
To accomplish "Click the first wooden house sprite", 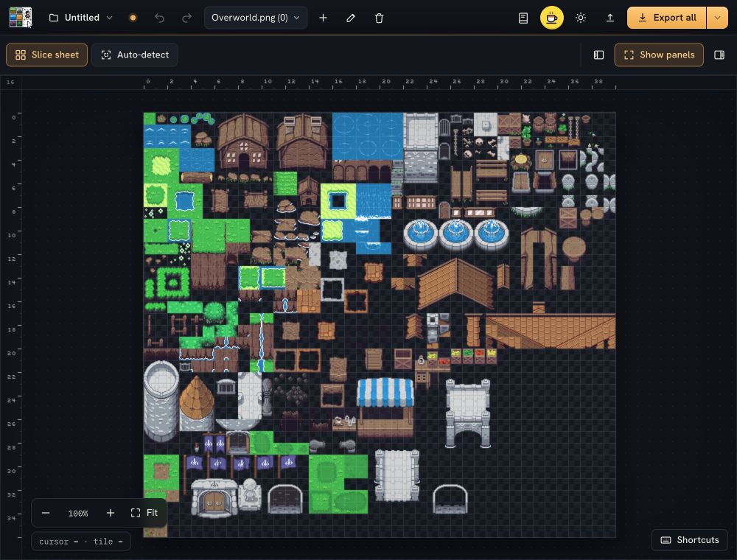I will 243,142.
